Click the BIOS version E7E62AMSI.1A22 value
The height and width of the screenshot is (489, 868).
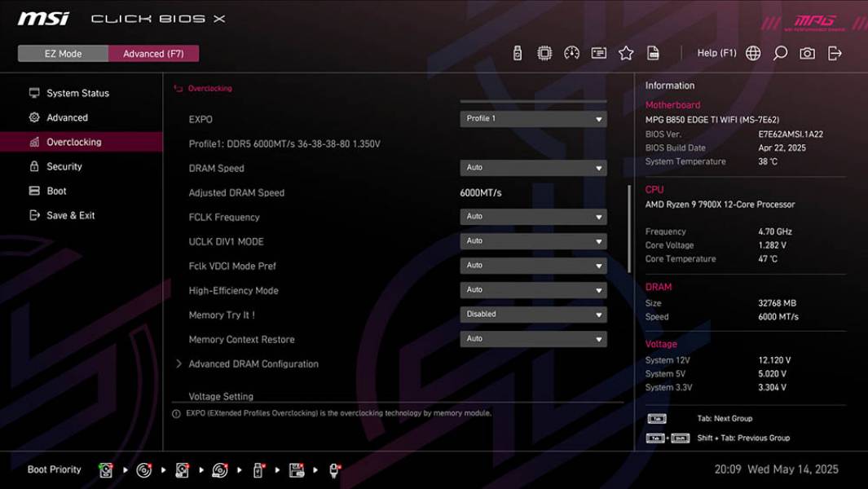click(x=791, y=134)
